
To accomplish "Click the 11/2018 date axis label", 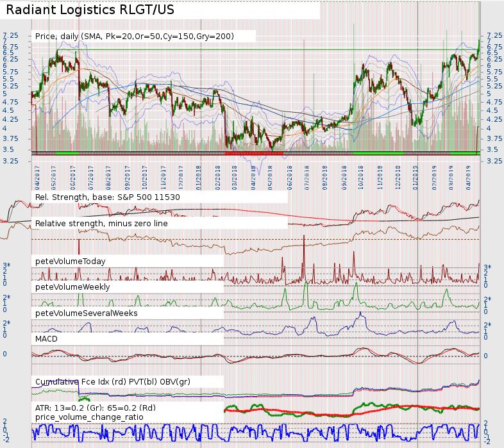I will tap(380, 178).
